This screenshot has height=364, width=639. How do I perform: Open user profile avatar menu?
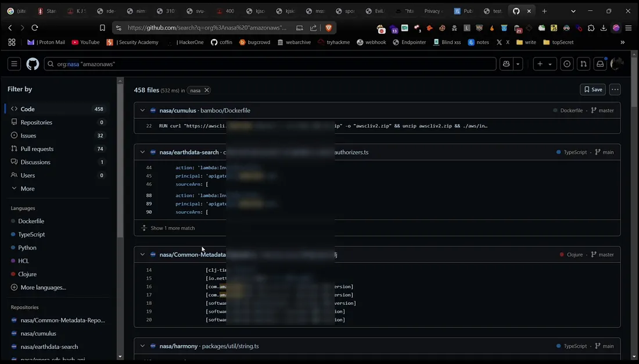pyautogui.click(x=617, y=64)
